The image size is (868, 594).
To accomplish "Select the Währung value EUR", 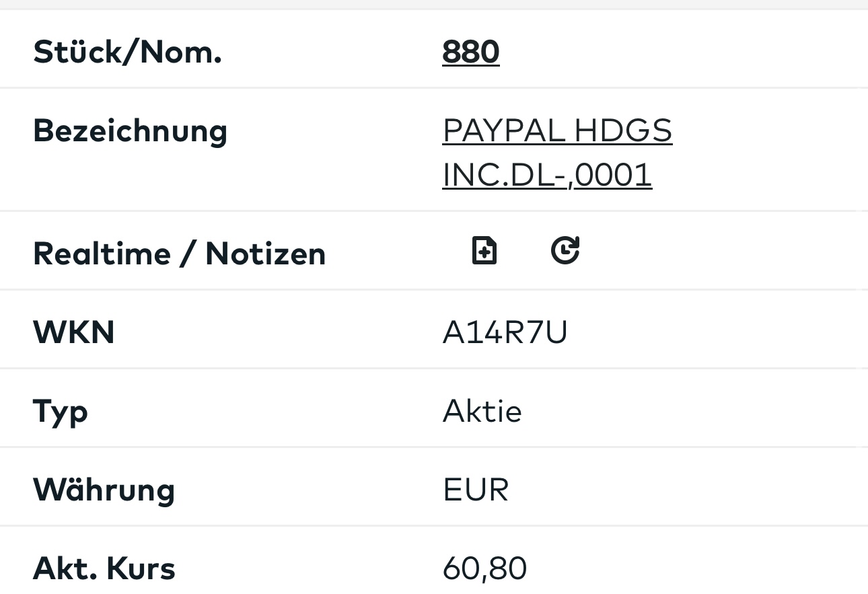I will pyautogui.click(x=475, y=490).
